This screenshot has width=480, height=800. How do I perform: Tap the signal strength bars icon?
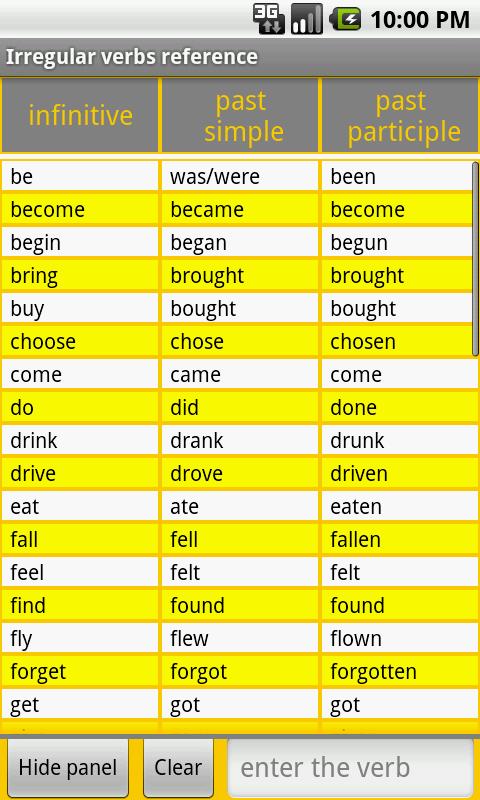[x=307, y=19]
